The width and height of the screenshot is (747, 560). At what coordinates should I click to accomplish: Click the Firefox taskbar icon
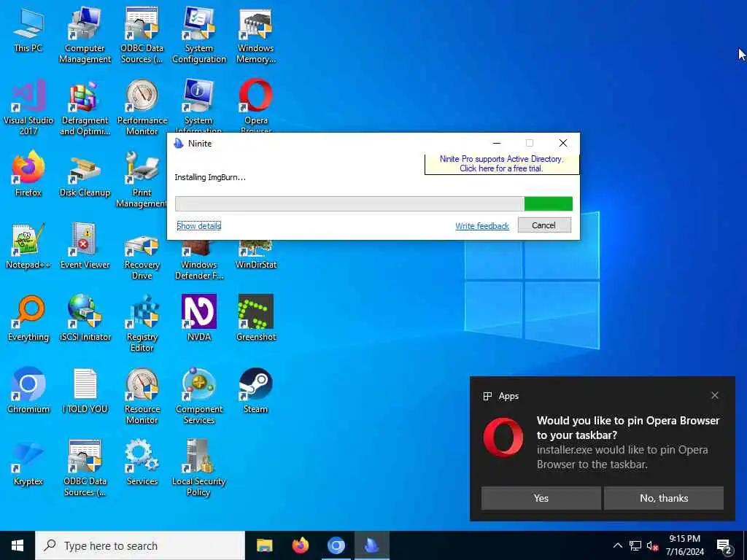[x=300, y=545]
